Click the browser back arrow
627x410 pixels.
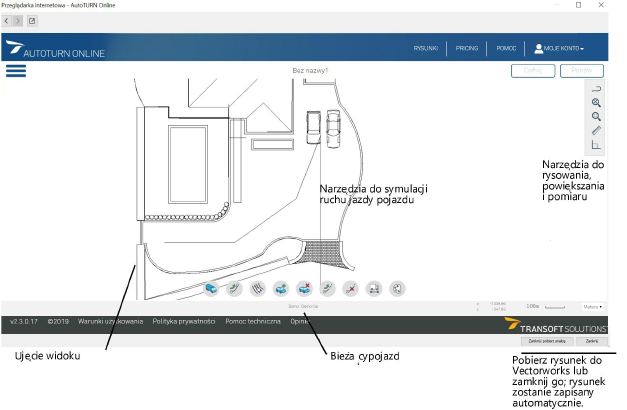[x=7, y=21]
